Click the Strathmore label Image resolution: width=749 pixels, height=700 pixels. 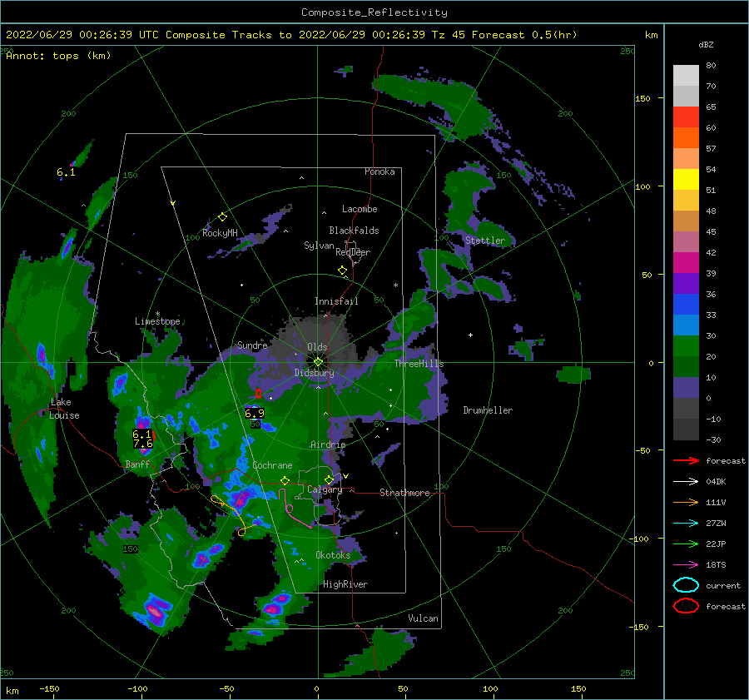coord(404,493)
